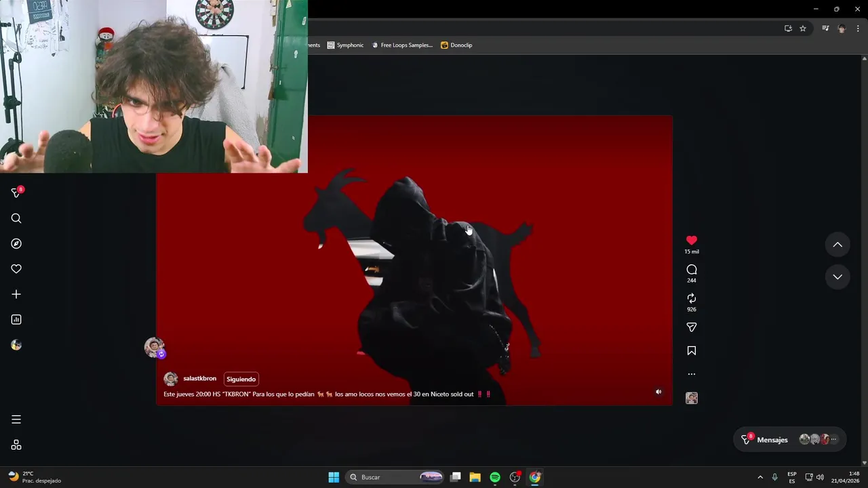The image size is (868, 488).
Task: Expand the reel caption text
Action: [326, 394]
